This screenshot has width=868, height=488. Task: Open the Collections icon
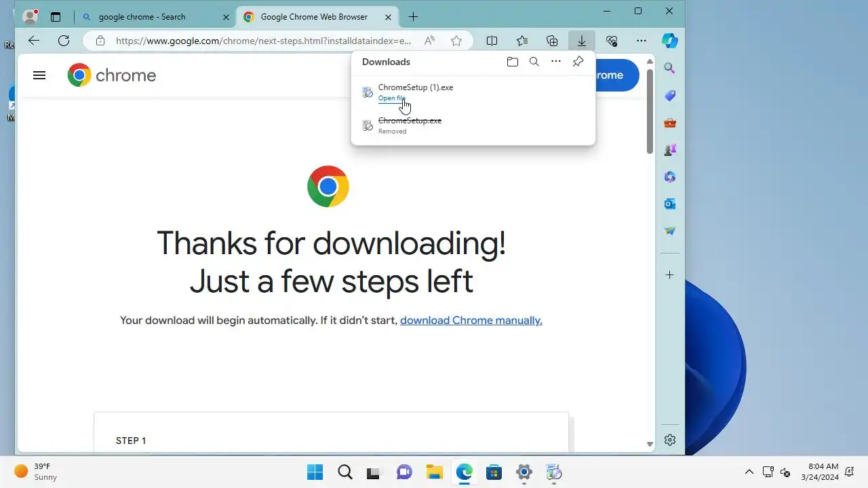[x=552, y=41]
